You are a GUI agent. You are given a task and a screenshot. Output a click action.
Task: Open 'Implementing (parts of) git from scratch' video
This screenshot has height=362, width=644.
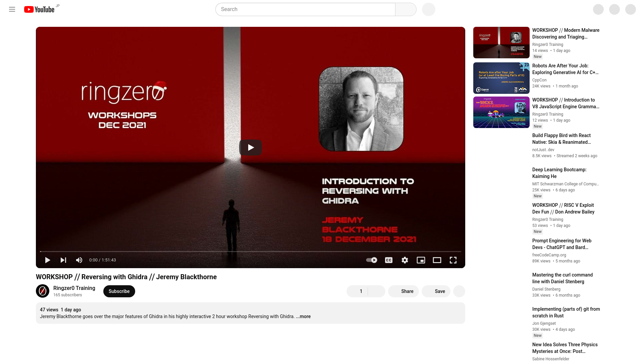(566, 312)
